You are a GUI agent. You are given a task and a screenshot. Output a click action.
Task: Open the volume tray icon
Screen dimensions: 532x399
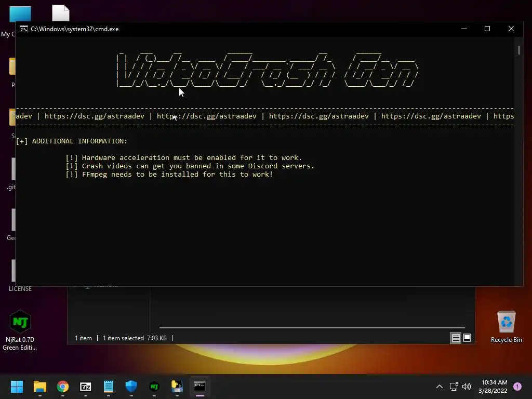467,387
